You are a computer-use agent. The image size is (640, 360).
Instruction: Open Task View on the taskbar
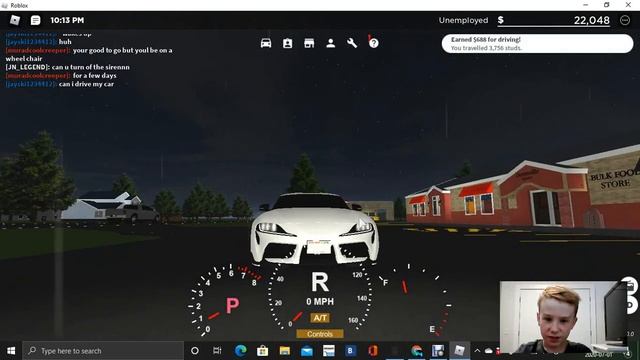click(217, 351)
